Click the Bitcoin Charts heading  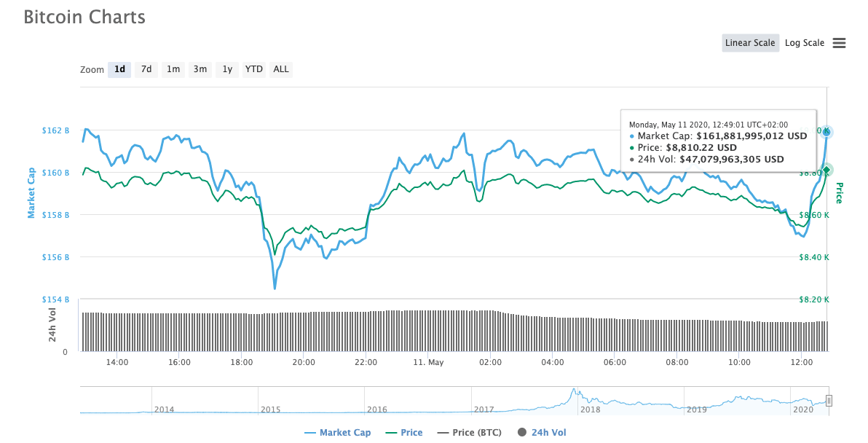coord(84,17)
